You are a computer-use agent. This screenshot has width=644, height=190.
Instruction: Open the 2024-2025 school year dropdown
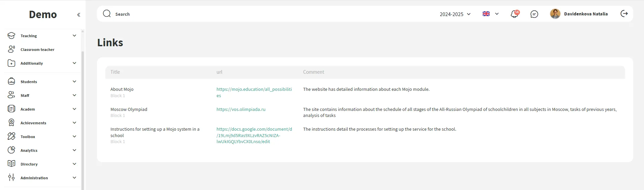[455, 14]
